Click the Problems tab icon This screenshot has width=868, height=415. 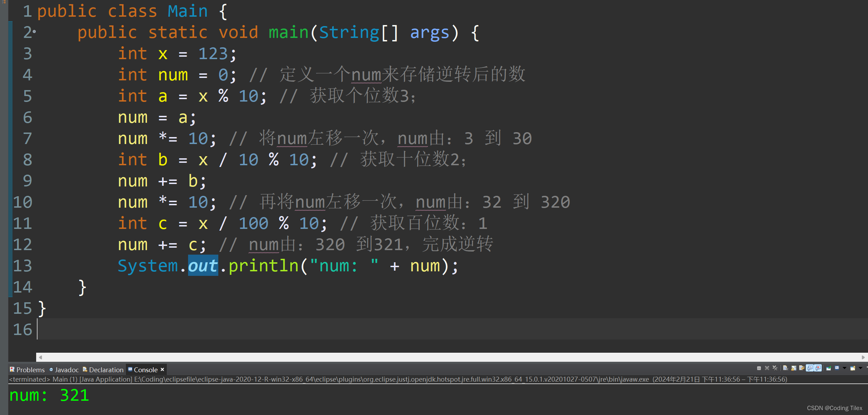click(x=12, y=369)
